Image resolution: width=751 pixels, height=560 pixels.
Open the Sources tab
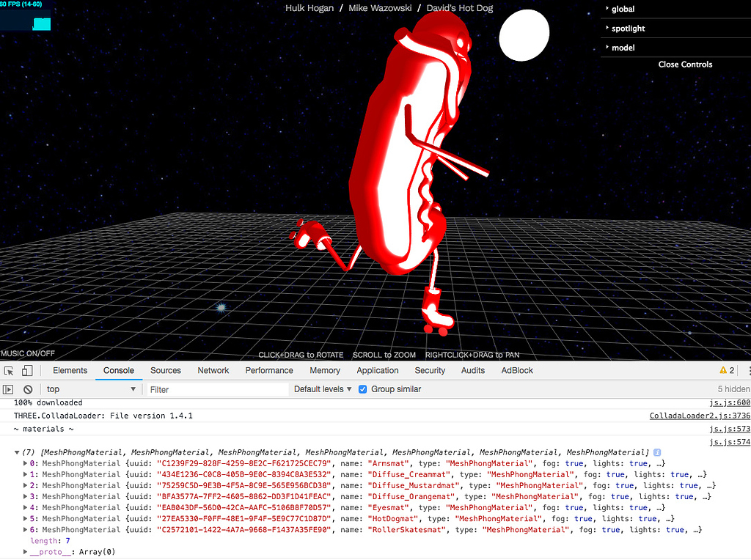click(165, 370)
